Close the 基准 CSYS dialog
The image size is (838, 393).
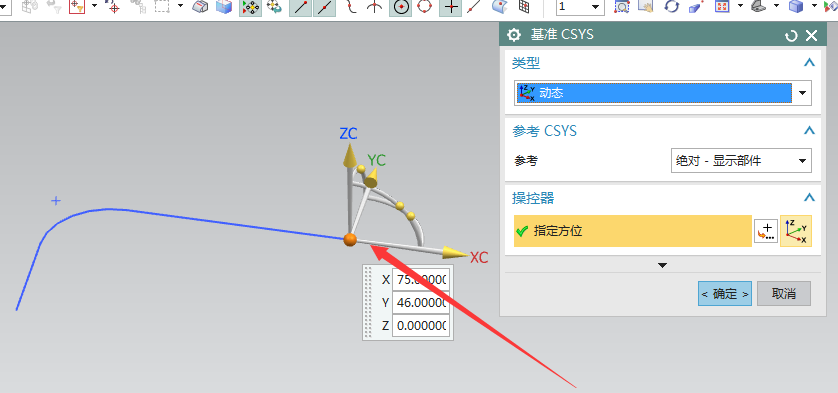pyautogui.click(x=811, y=36)
